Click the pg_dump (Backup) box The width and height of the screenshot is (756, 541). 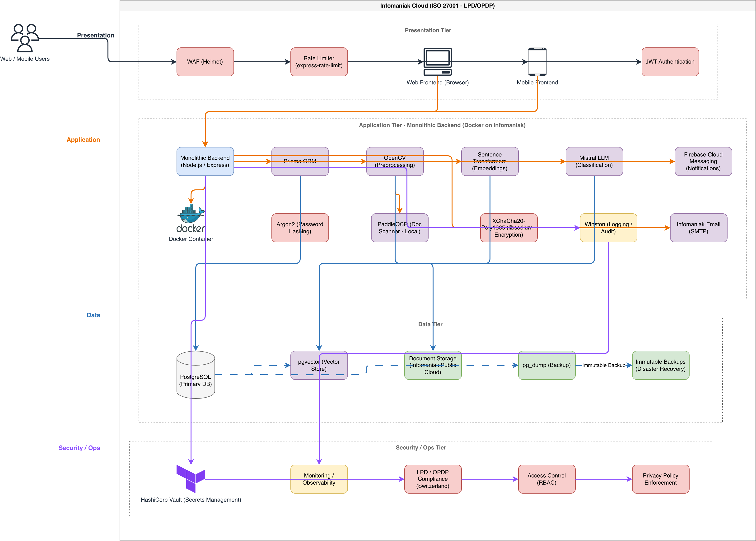pos(547,365)
